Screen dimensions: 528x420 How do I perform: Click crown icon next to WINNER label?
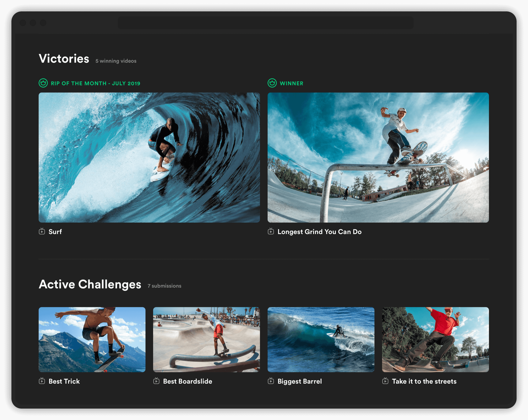(272, 83)
